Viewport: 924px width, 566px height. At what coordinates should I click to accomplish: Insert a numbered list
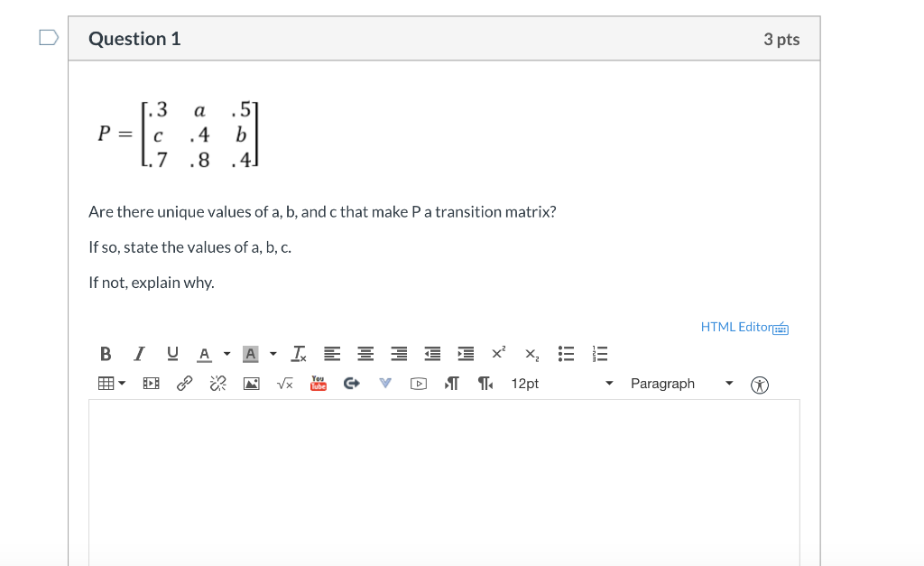pyautogui.click(x=599, y=354)
